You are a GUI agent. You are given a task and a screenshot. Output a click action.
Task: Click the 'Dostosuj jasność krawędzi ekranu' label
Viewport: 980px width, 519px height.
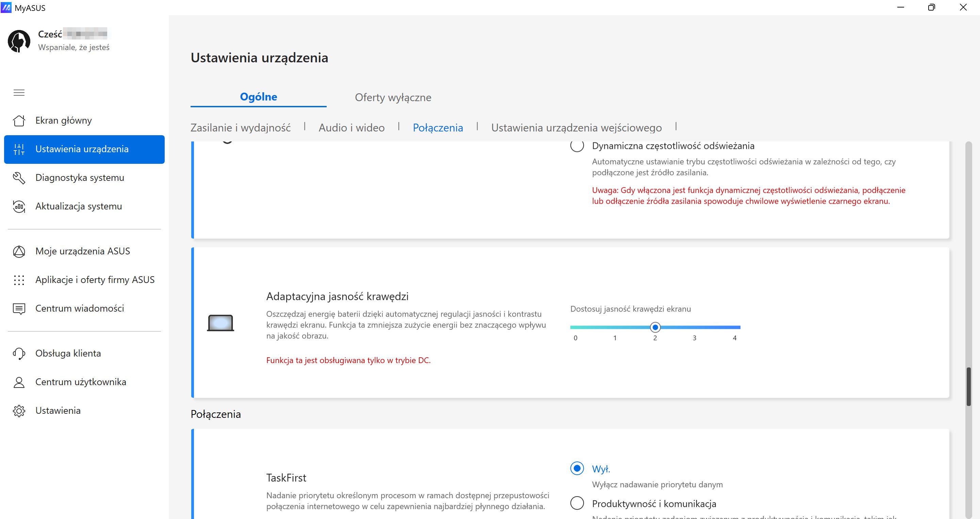point(631,309)
